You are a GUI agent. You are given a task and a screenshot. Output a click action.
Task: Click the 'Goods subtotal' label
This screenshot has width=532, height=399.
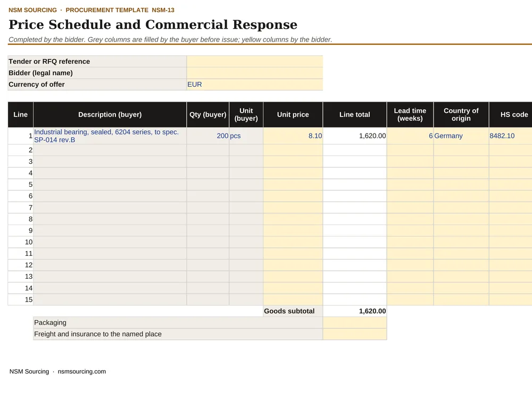click(289, 311)
